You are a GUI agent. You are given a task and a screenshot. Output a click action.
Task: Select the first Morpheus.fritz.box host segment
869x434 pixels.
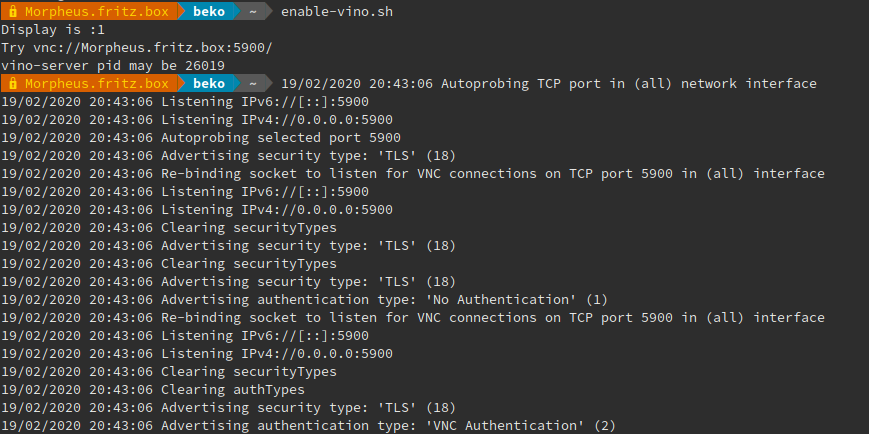96,12
